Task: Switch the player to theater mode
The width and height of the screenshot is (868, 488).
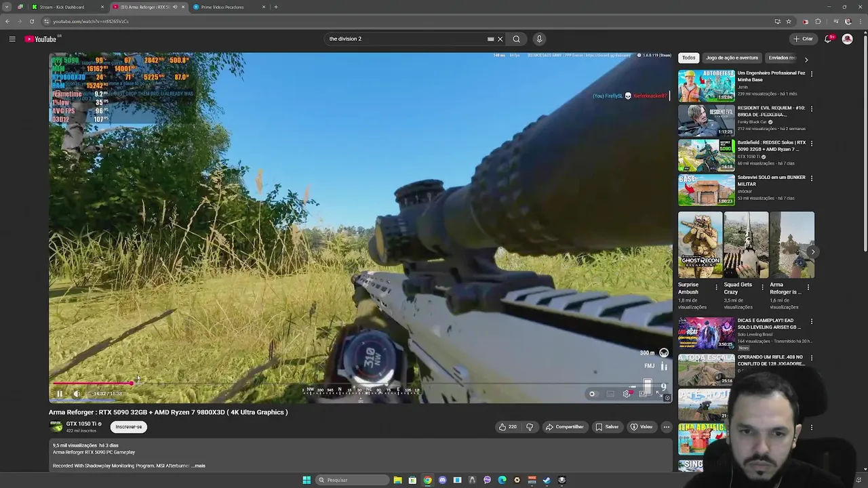Action: click(644, 394)
